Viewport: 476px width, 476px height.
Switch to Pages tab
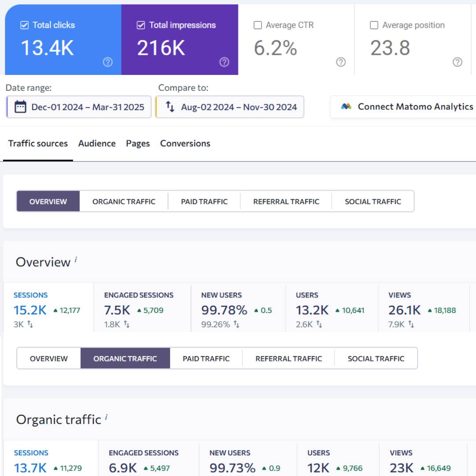138,143
